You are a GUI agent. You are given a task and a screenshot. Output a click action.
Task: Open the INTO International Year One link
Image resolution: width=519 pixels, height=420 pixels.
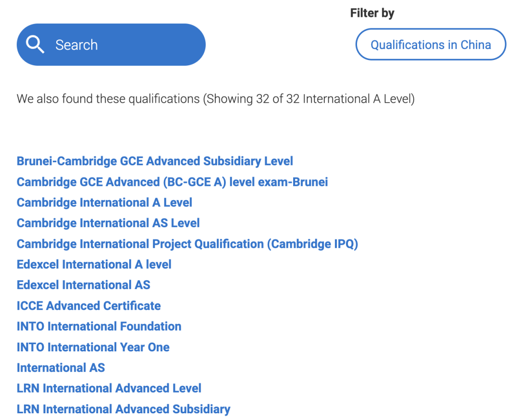pyautogui.click(x=93, y=347)
